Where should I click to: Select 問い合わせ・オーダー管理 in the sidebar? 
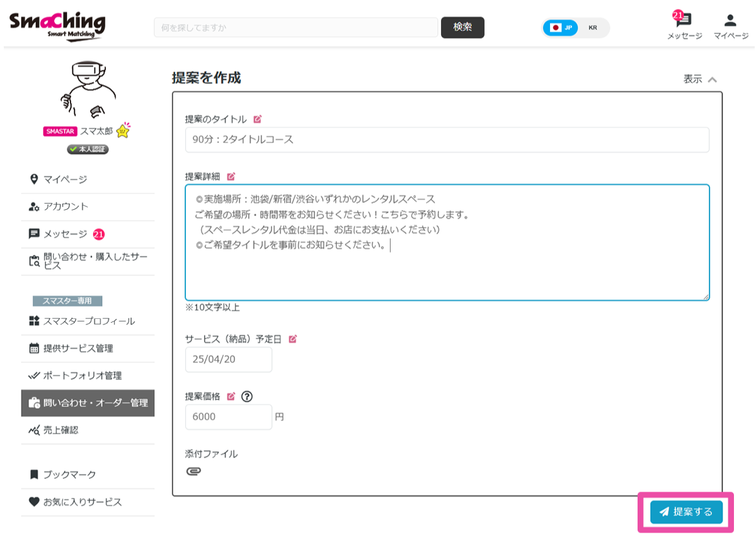(89, 403)
